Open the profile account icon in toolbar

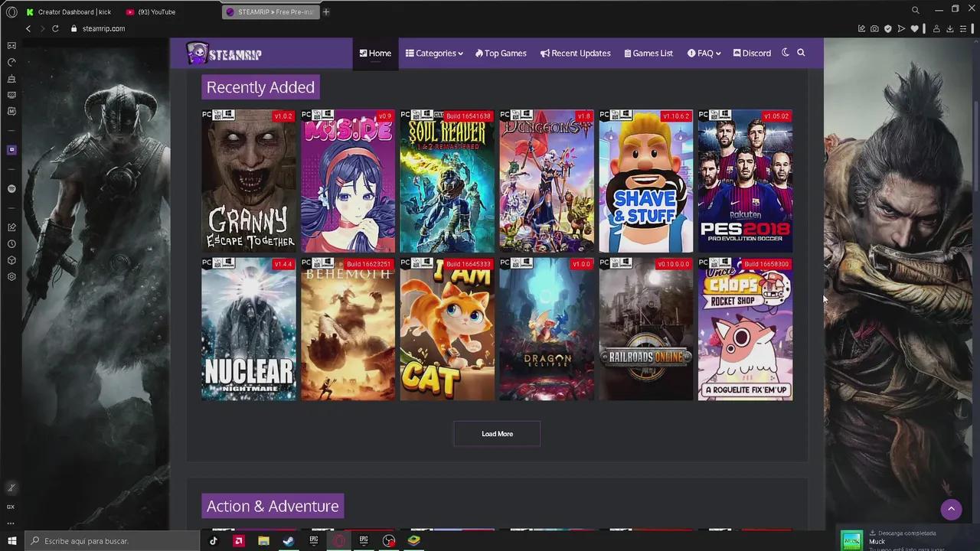936,28
